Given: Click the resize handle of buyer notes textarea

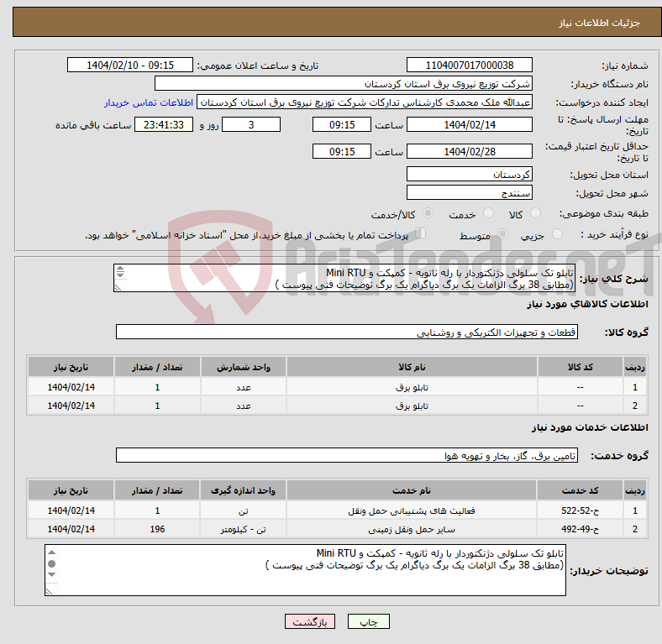Looking at the screenshot, I should pyautogui.click(x=49, y=592).
